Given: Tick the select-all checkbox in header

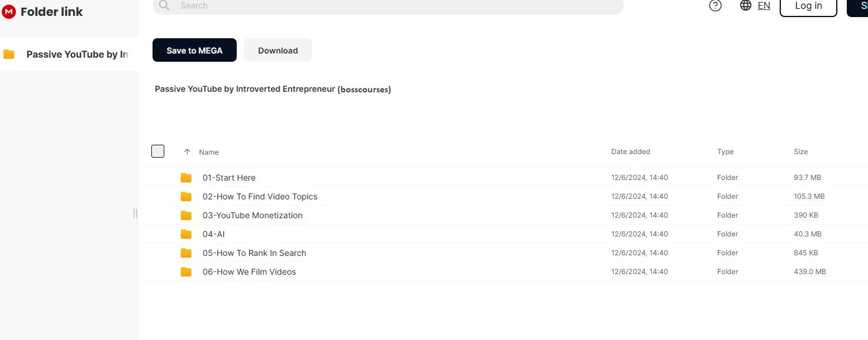Looking at the screenshot, I should pos(158,151).
